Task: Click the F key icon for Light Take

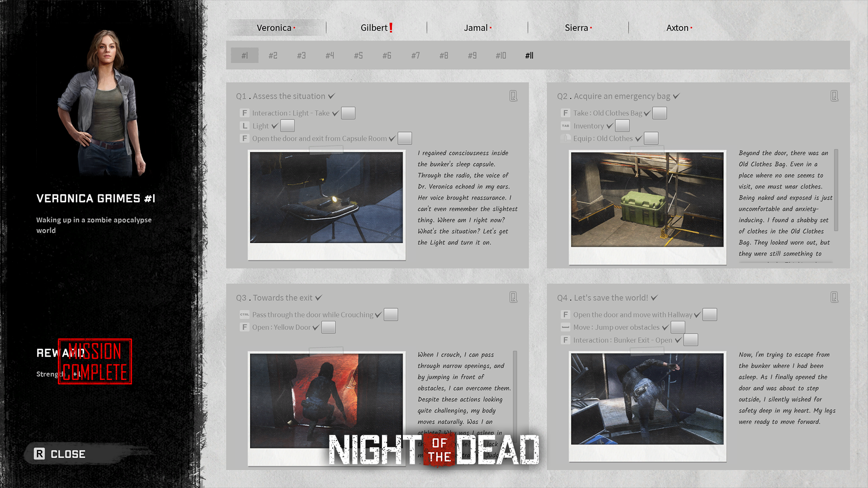Action: (x=245, y=113)
